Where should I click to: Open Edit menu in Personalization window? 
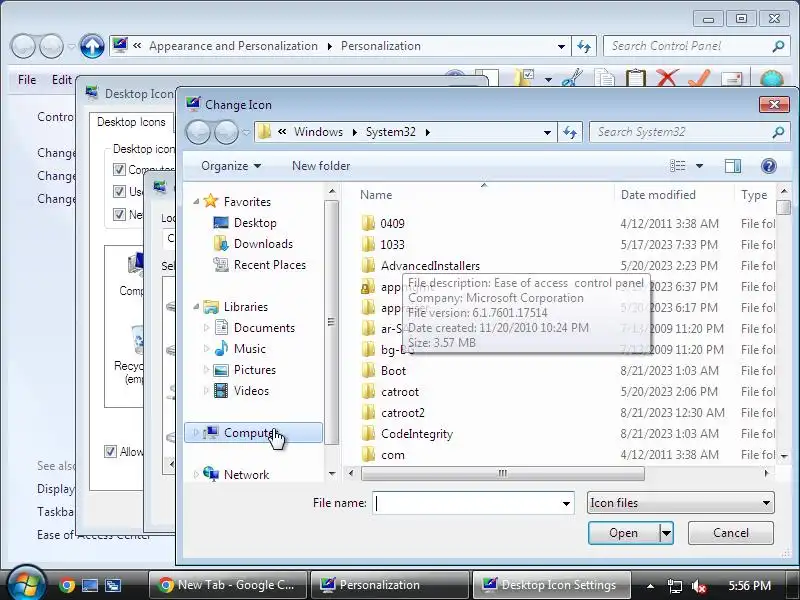pos(62,80)
